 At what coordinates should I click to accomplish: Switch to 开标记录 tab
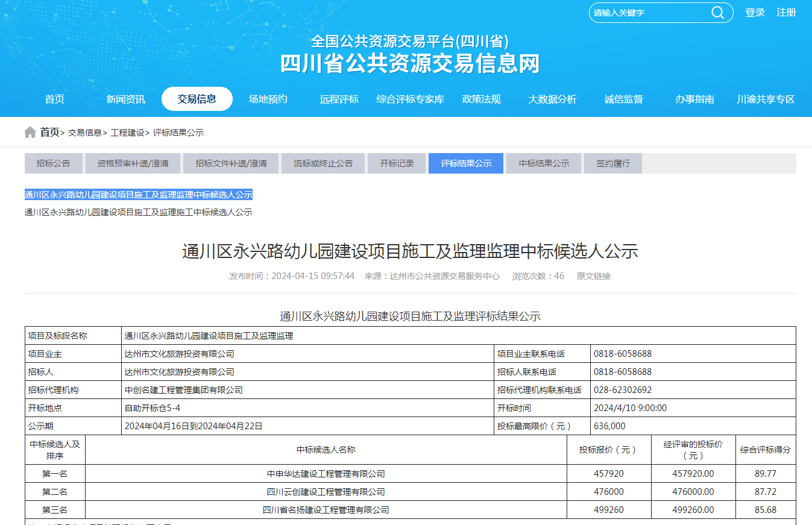point(397,163)
